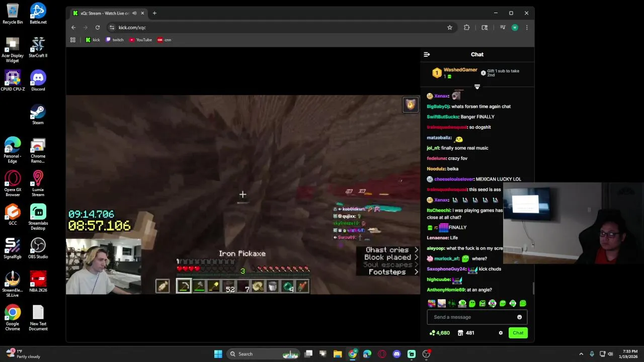Bookmark this page with the star
This screenshot has height=362, width=644.
coord(450,28)
